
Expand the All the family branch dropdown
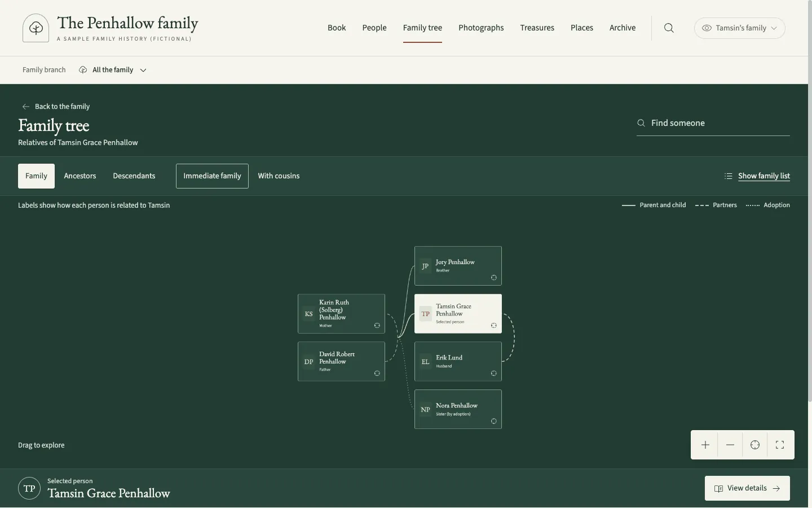coord(113,70)
